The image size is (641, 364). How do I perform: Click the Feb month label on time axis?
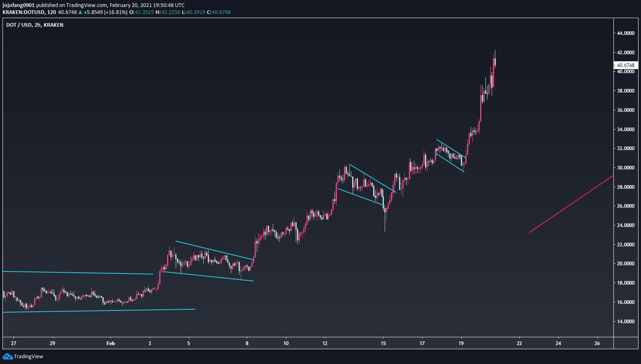click(x=111, y=343)
